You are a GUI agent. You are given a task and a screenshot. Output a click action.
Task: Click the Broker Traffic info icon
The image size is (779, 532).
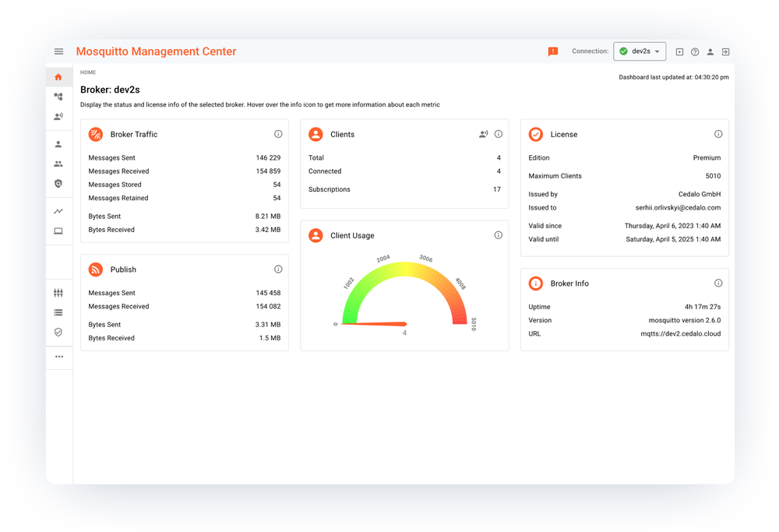point(278,134)
